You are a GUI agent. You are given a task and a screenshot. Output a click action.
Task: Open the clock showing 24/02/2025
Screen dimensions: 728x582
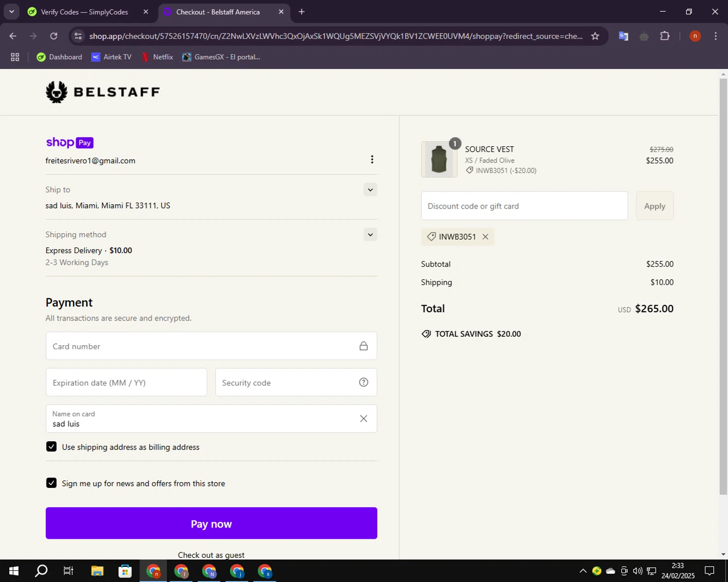click(678, 571)
